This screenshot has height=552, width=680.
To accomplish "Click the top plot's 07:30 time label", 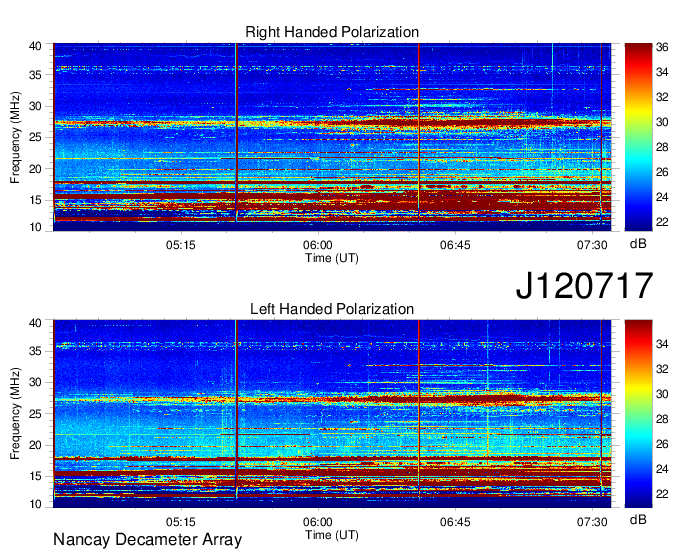I will (x=592, y=245).
